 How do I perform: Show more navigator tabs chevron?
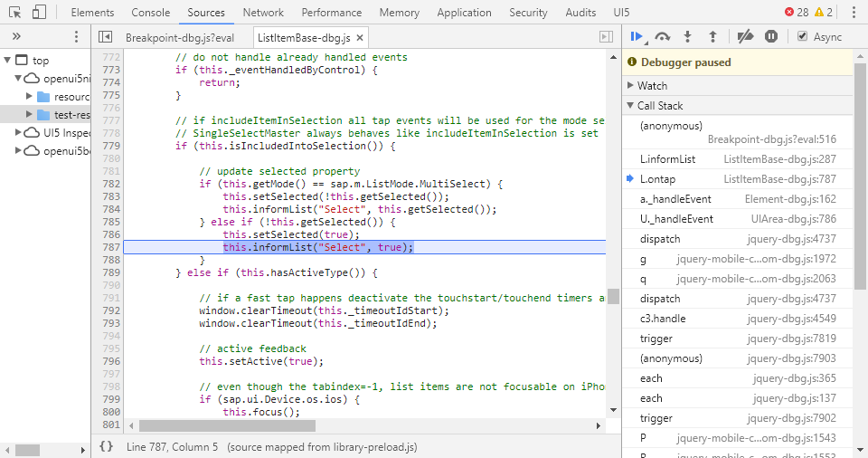16,36
